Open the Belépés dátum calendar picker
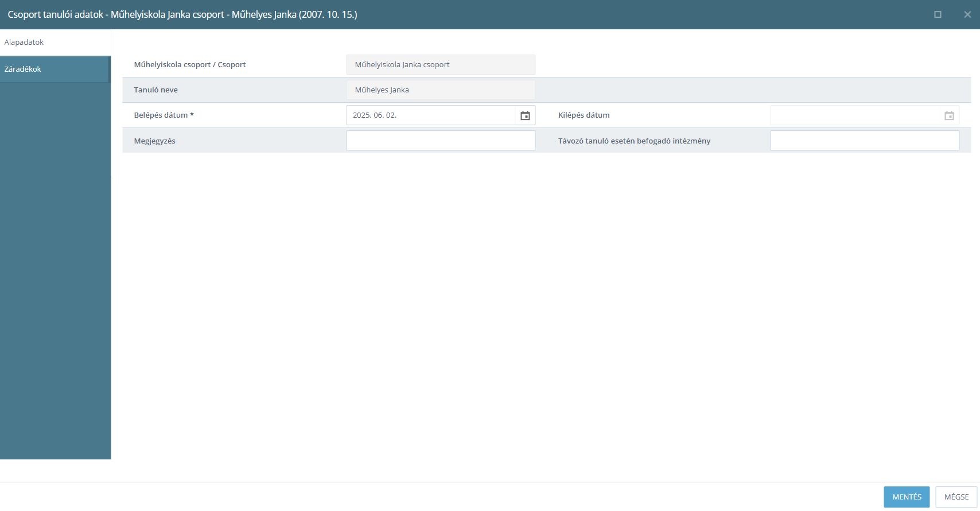The image size is (980, 511). (525, 115)
